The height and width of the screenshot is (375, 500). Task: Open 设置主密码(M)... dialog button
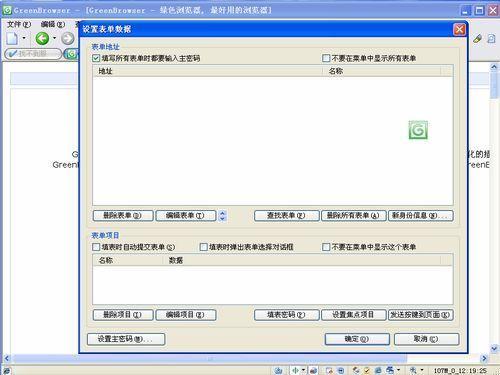point(126,339)
